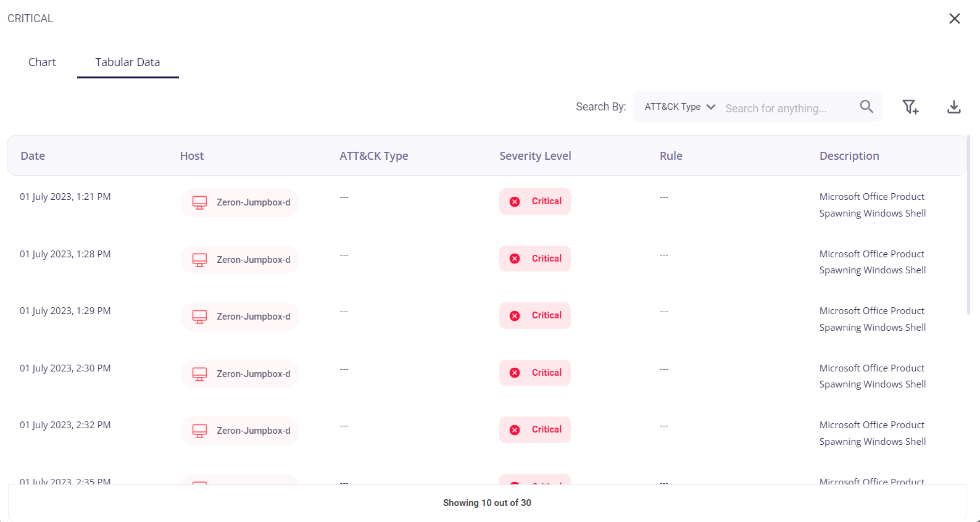
Task: Open Zeron-Jumpbox-d host in 1:29 PM row
Action: click(x=240, y=317)
